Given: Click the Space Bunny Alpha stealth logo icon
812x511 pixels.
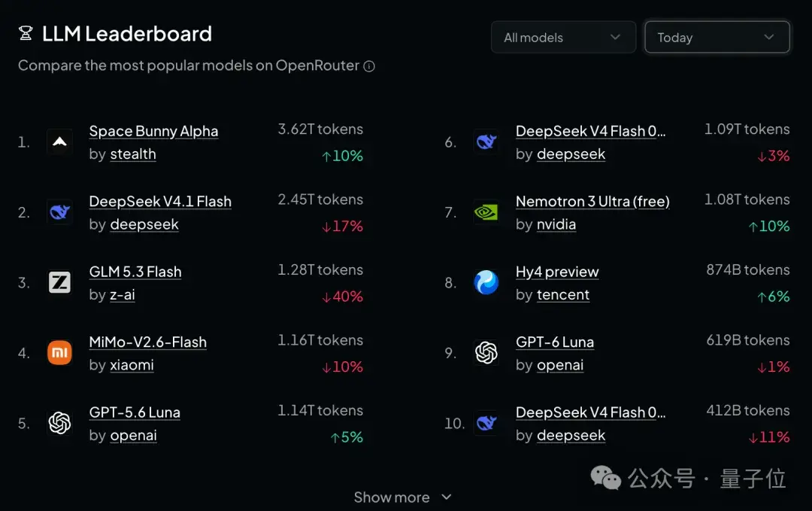Looking at the screenshot, I should coord(59,141).
